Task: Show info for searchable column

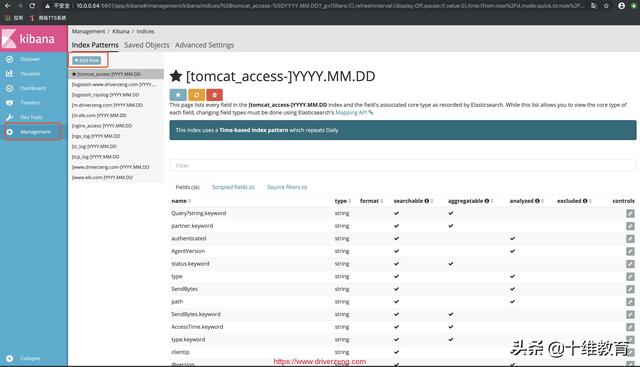Action: click(427, 201)
